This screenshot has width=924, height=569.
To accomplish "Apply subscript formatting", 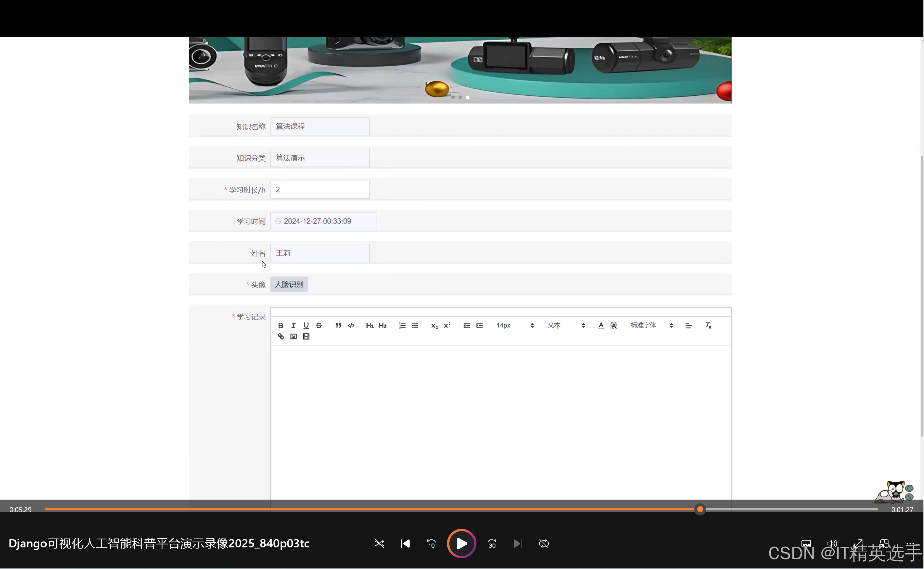I will pyautogui.click(x=434, y=326).
